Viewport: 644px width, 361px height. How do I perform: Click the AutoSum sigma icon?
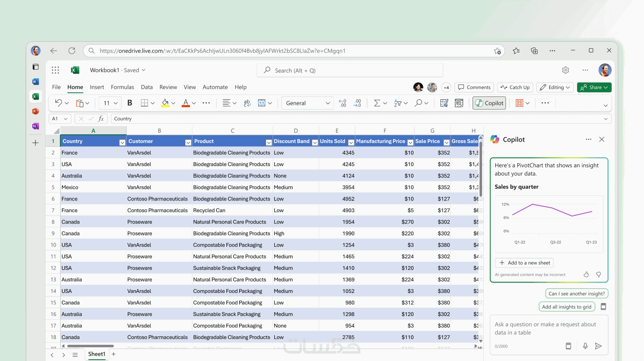(377, 103)
